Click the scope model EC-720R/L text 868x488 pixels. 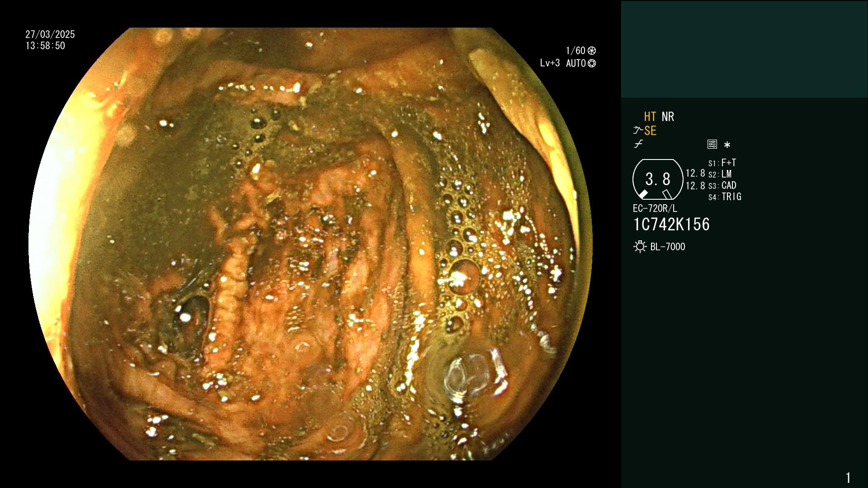[655, 208]
